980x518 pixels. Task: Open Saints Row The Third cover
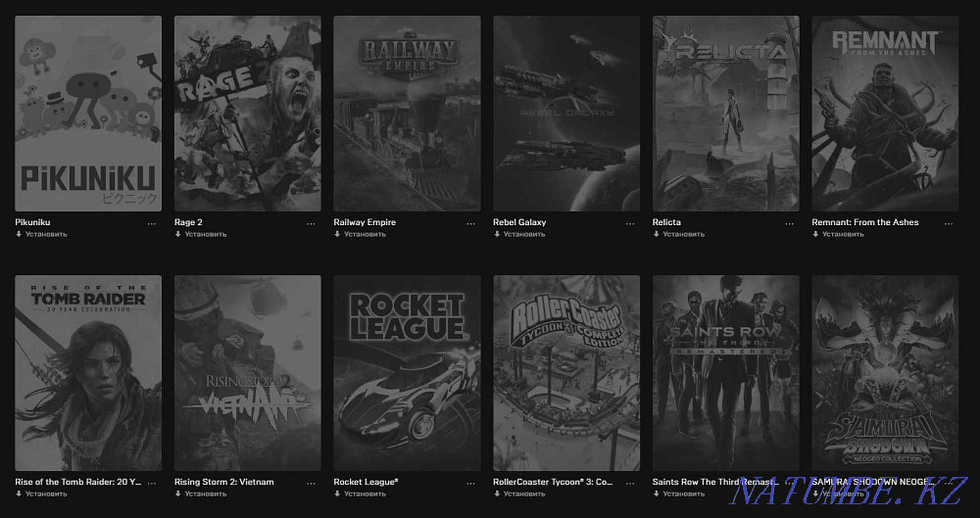pos(725,373)
